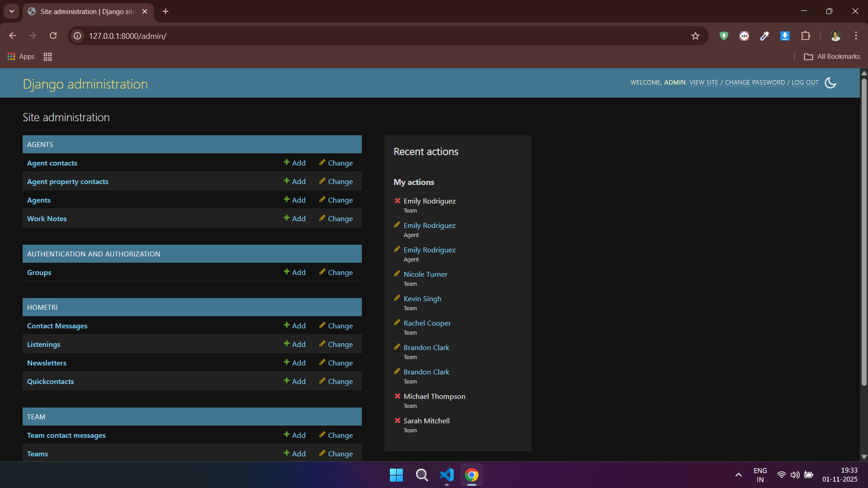Open the green shield extension icon

point(724,36)
